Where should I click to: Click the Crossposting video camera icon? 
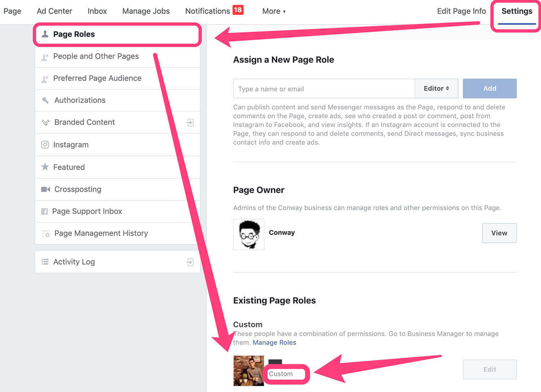pos(45,189)
